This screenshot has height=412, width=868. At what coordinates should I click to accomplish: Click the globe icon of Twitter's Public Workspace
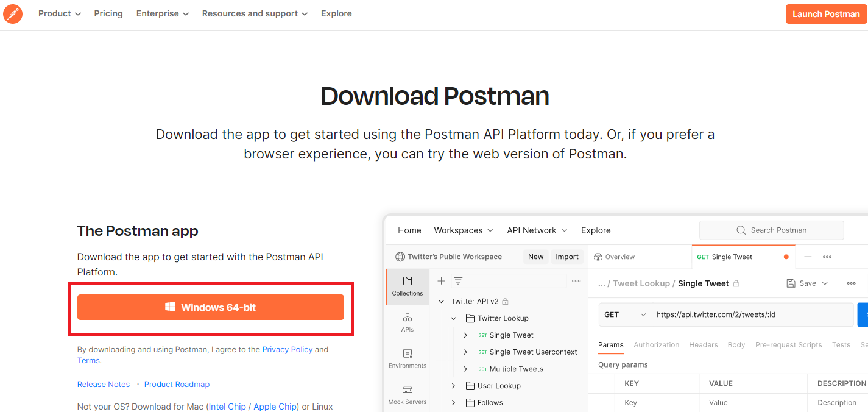tap(400, 257)
